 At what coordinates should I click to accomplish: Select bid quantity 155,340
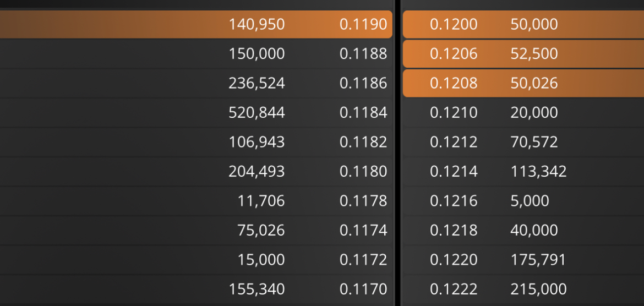click(x=256, y=289)
